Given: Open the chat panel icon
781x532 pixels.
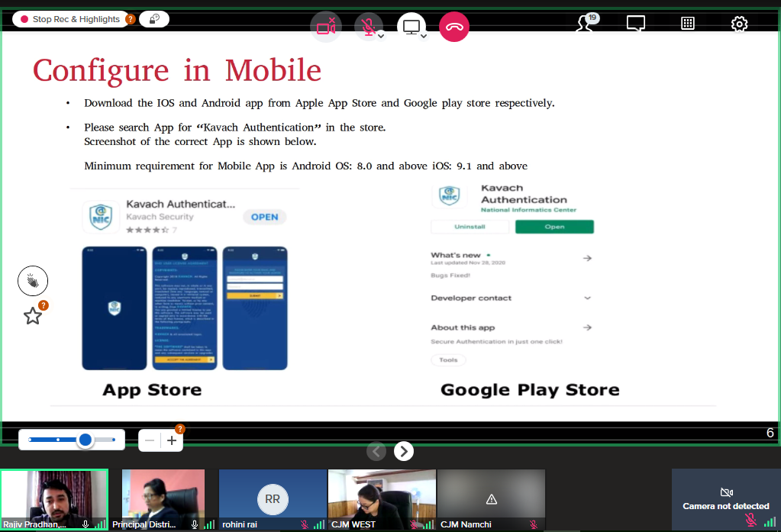Looking at the screenshot, I should pos(635,24).
